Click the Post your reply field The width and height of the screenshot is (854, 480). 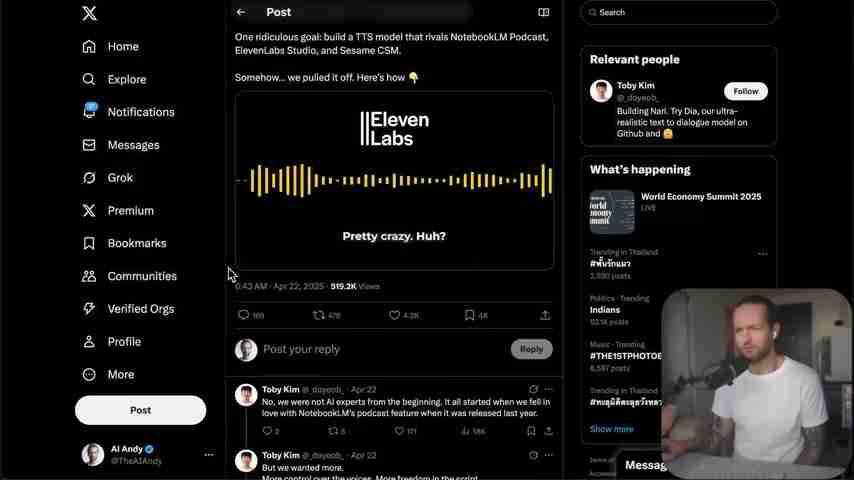(x=381, y=349)
